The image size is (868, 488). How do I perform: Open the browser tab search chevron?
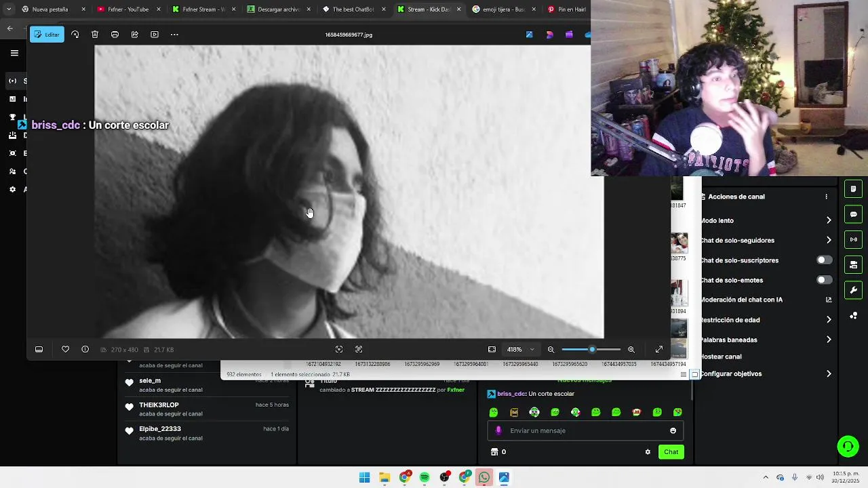pyautogui.click(x=8, y=9)
